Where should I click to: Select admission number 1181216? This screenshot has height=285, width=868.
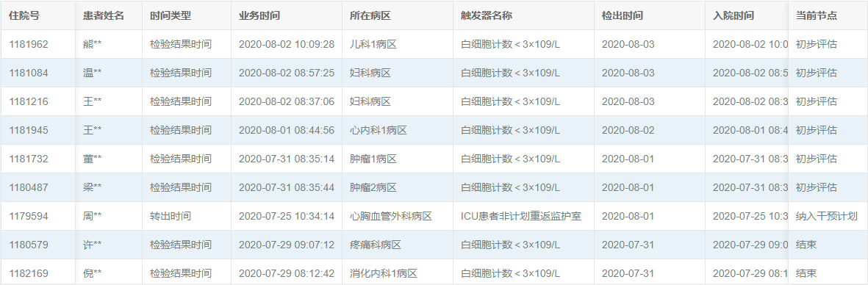coord(28,102)
